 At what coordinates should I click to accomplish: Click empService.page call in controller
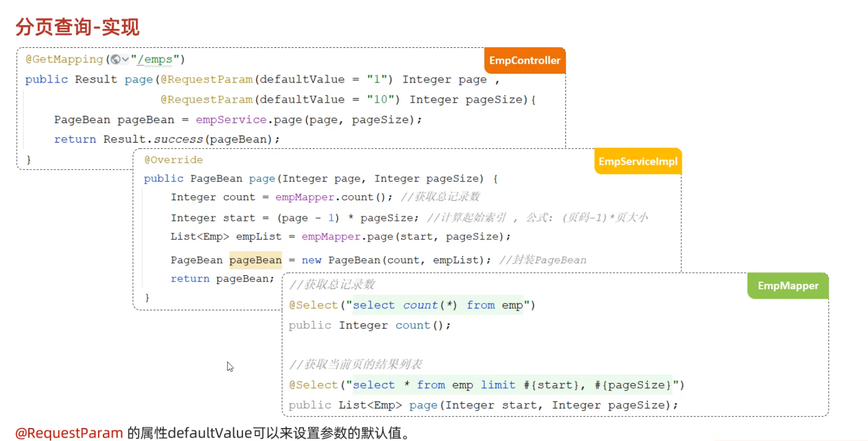309,120
